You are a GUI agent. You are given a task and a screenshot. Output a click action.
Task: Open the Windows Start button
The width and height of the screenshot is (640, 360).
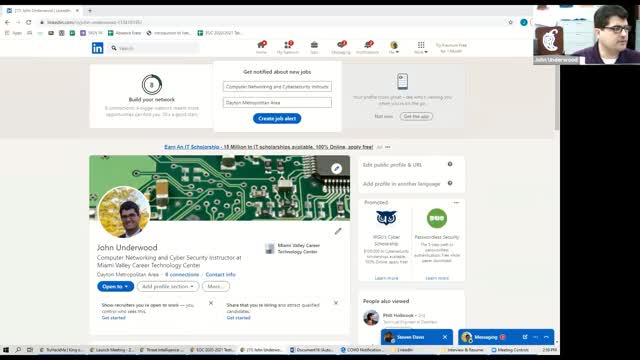[x=6, y=350]
